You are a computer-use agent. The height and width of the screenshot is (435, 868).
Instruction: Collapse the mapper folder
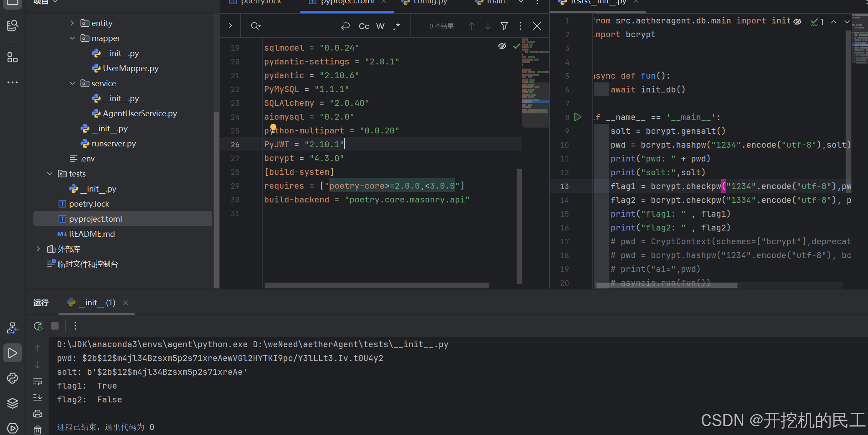coord(72,38)
